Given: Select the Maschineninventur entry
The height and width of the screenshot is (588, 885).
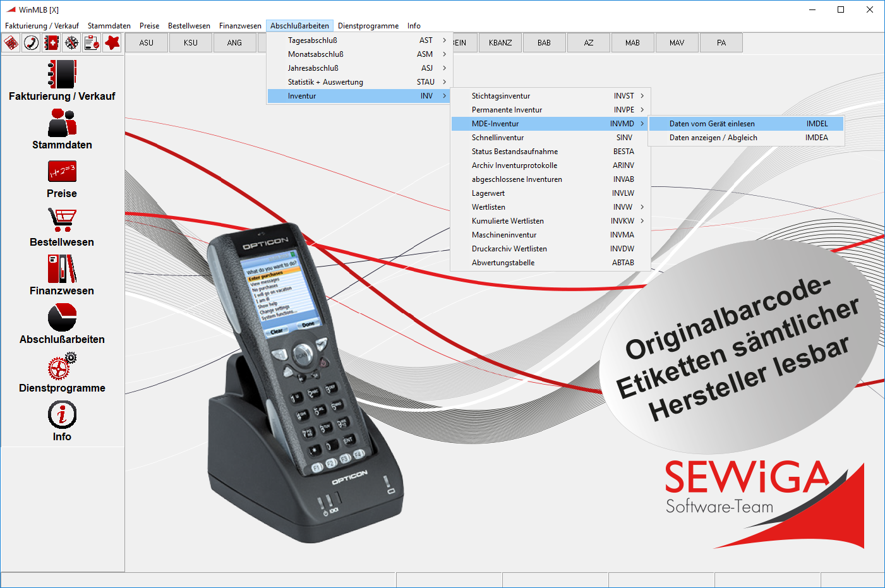Looking at the screenshot, I should (550, 235).
